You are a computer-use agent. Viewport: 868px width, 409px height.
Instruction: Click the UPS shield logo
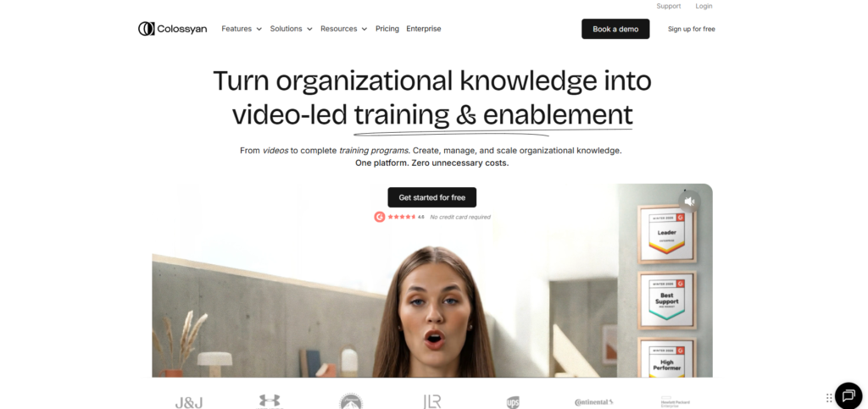(513, 402)
